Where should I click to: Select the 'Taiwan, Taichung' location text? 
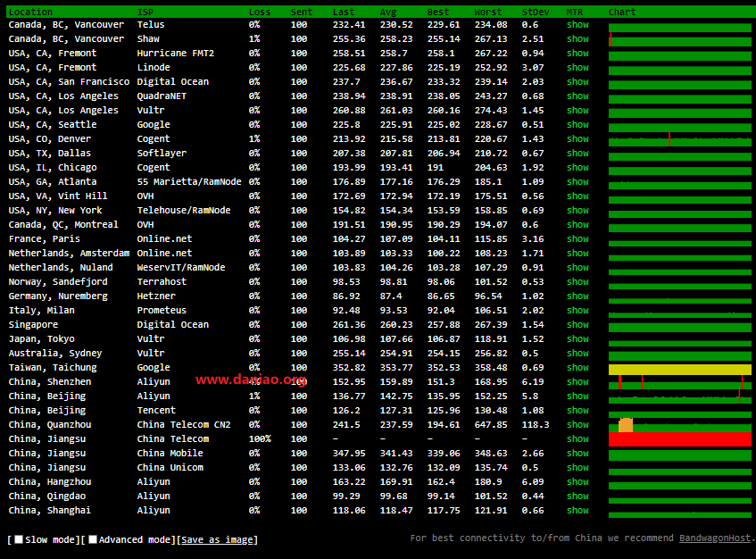[53, 368]
